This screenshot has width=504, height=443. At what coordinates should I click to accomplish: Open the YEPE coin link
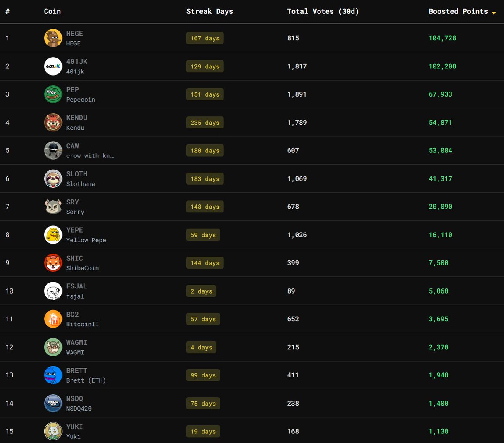click(75, 230)
